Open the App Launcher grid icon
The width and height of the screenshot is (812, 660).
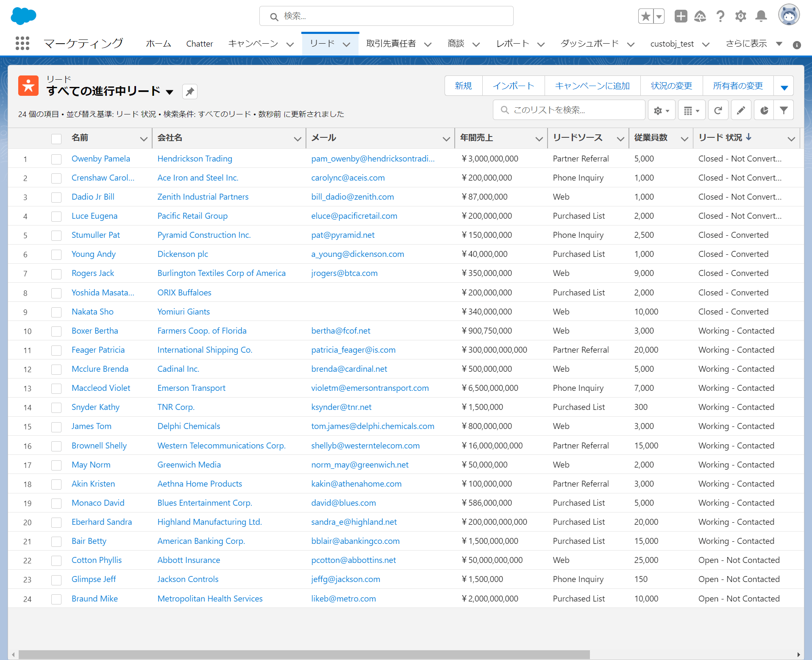point(22,43)
